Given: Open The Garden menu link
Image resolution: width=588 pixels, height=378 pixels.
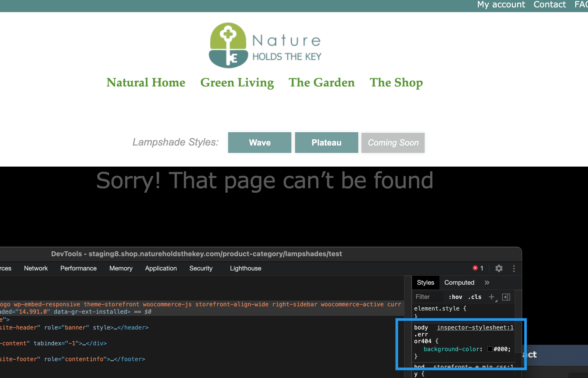Looking at the screenshot, I should [322, 83].
